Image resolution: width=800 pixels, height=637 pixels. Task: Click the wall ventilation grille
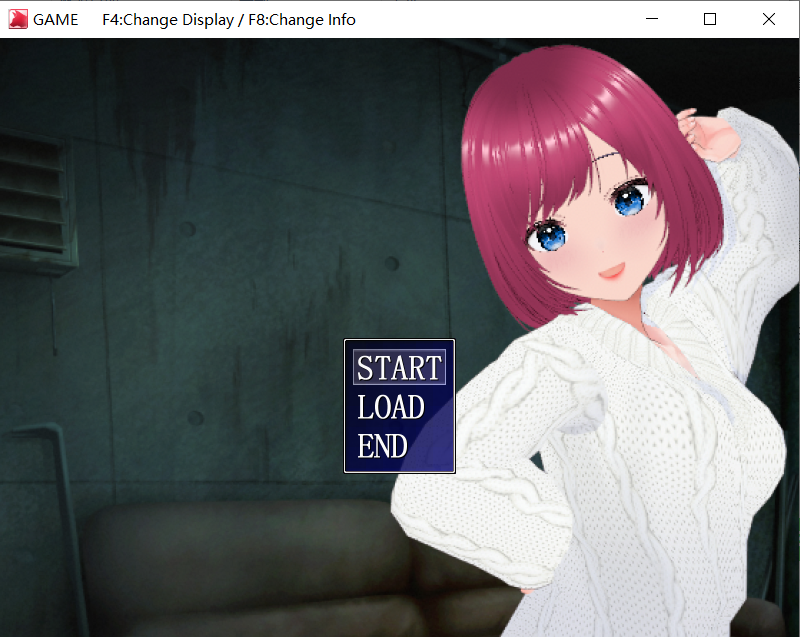click(x=36, y=201)
